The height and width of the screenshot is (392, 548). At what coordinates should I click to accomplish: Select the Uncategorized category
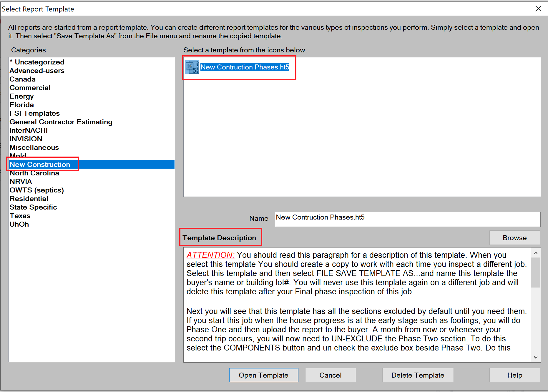pyautogui.click(x=37, y=62)
